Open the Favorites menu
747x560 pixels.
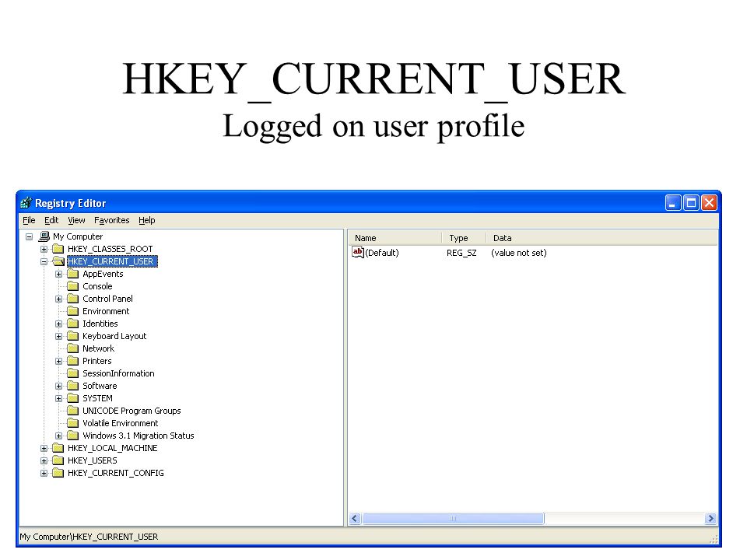tap(112, 220)
